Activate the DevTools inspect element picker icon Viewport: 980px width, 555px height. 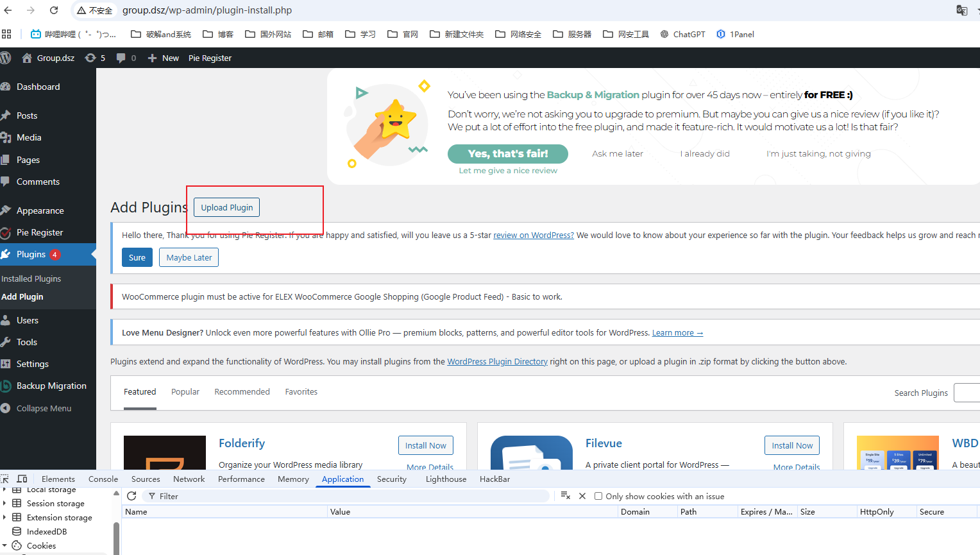[5, 479]
